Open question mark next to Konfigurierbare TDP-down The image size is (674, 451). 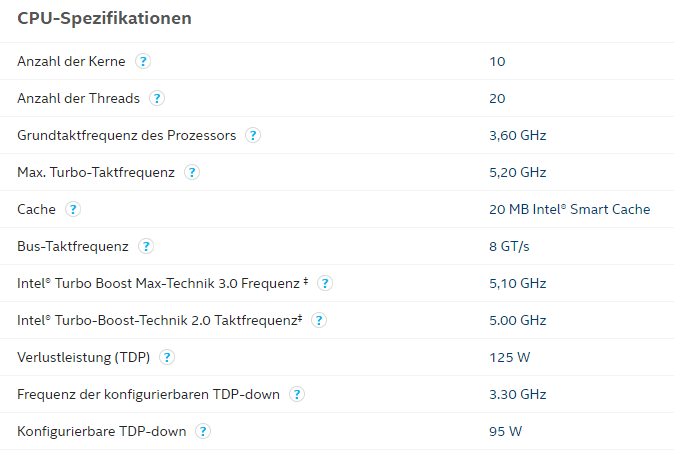click(x=203, y=431)
